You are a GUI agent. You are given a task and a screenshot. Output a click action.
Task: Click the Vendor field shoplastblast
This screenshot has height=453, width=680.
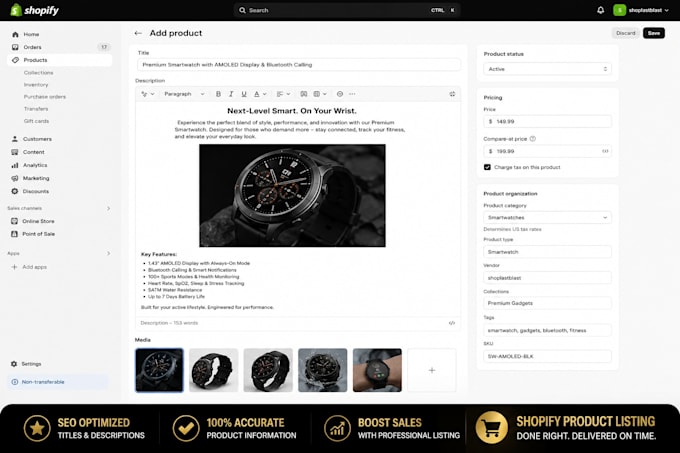[547, 278]
